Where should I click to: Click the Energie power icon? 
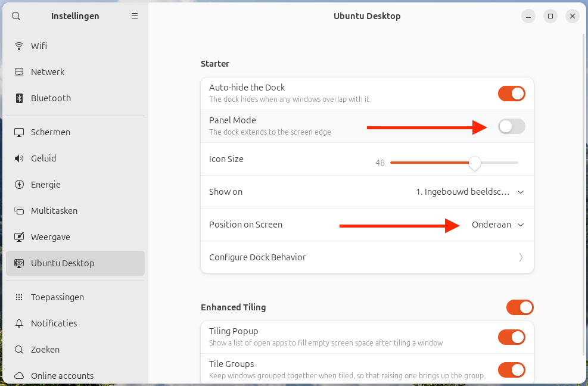19,185
